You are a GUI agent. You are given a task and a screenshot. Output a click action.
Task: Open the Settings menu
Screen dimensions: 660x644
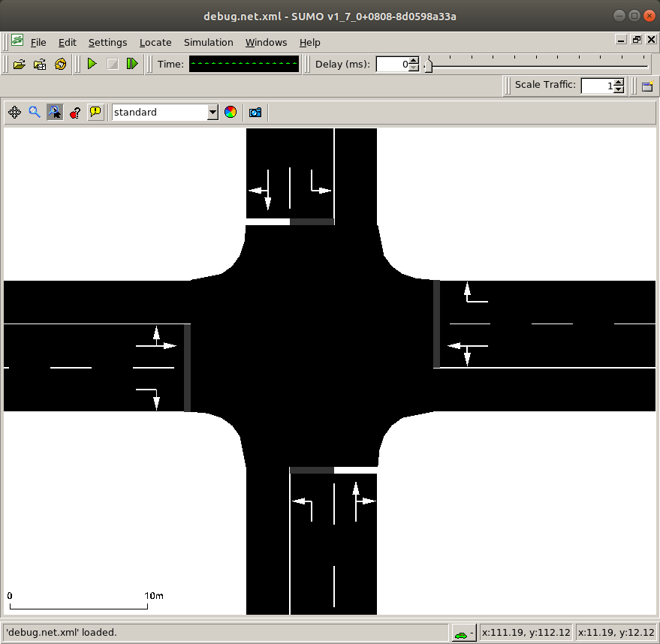[x=107, y=43]
